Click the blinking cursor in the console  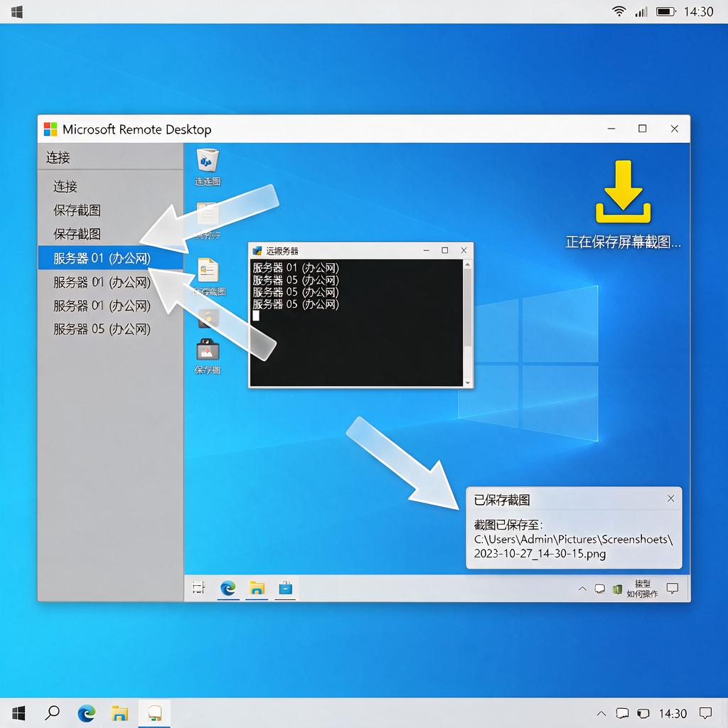coord(256,316)
